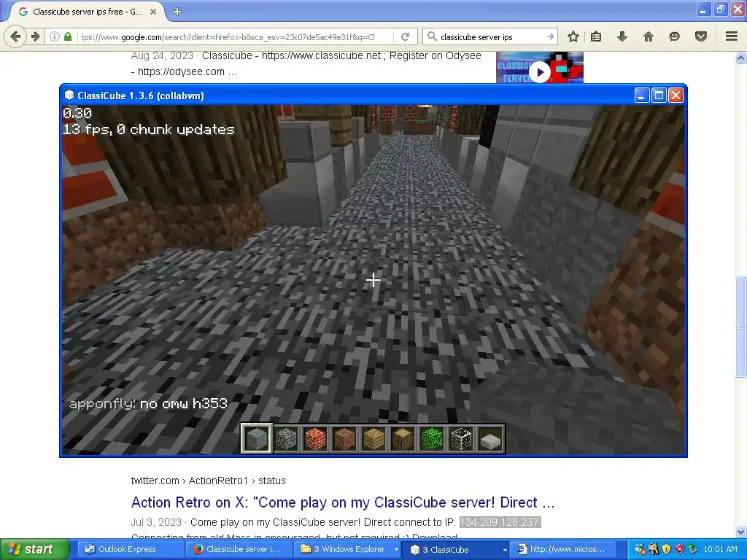This screenshot has width=747, height=560.
Task: Open the Action Retro on X result link
Action: (343, 502)
